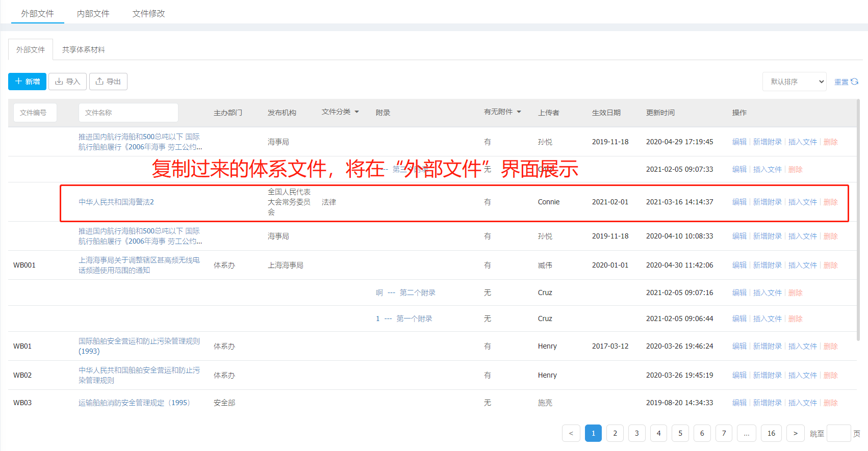Screen dimensions: 868x451
Task: Click 删除 in the WB03 row
Action: pyautogui.click(x=831, y=403)
